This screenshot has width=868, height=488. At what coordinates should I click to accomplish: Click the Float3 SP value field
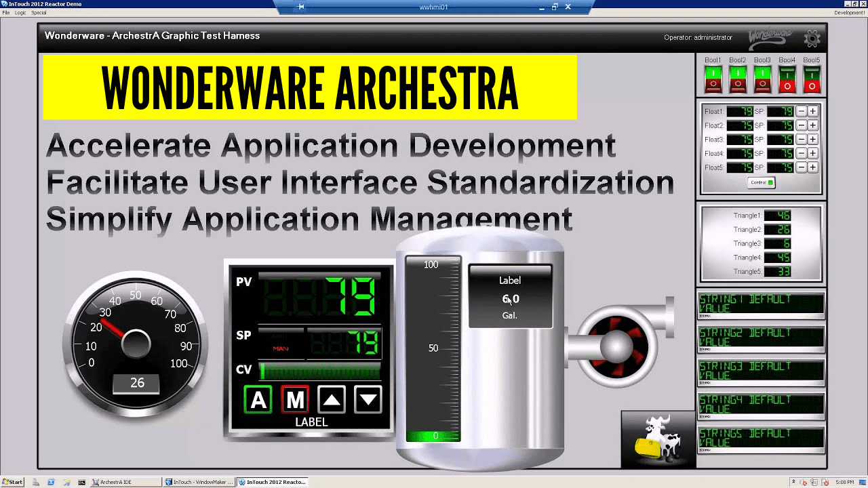click(781, 139)
